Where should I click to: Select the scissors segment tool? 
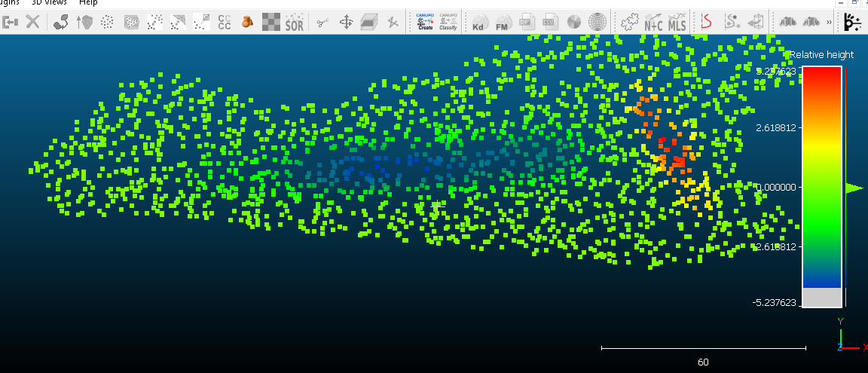tap(322, 23)
